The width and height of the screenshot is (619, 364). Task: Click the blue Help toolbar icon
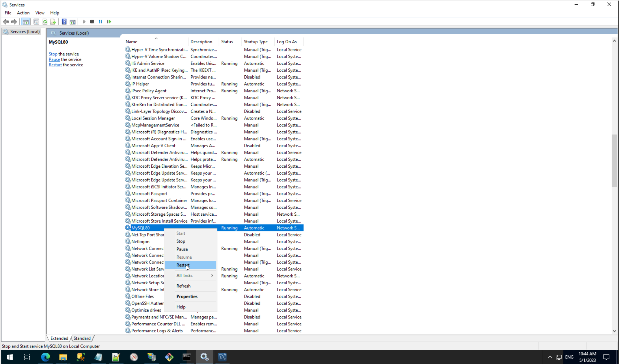64,22
